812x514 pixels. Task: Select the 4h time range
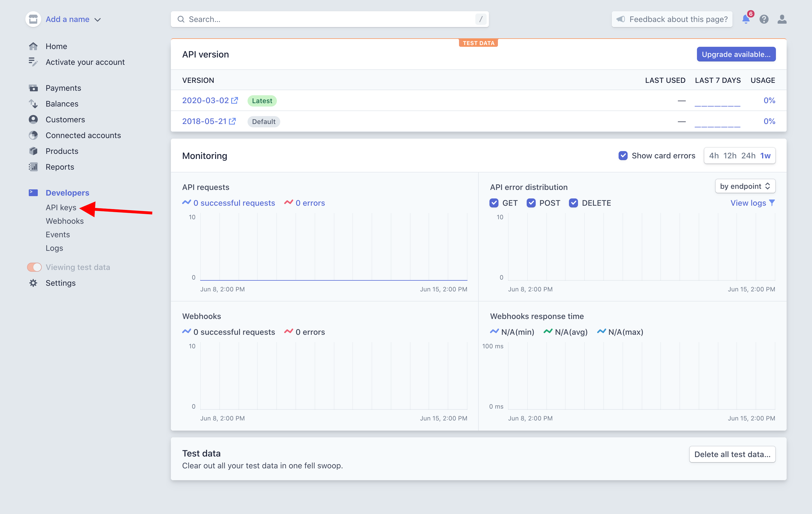pos(714,156)
